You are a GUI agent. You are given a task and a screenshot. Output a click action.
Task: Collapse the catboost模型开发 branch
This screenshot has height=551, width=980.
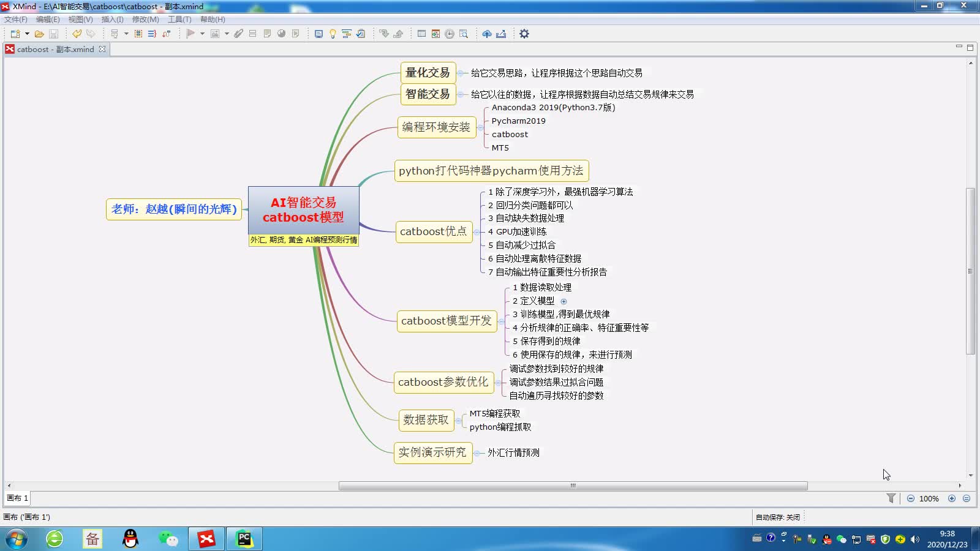pyautogui.click(x=501, y=321)
